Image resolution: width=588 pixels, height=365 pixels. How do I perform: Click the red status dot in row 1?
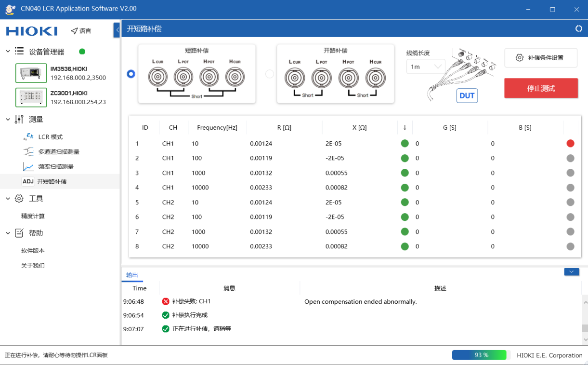(570, 143)
